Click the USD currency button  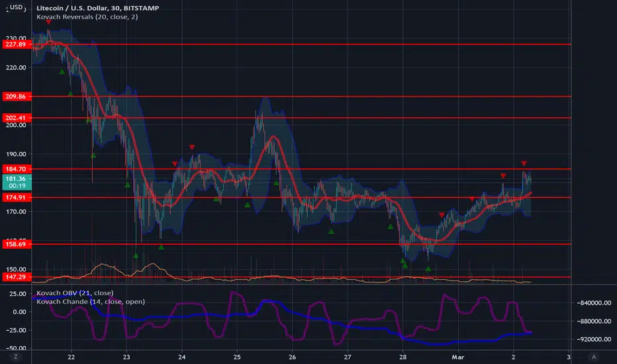16,7
